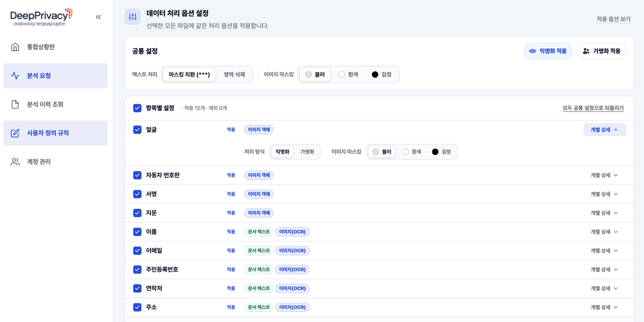
Task: Click the people icon in 가명화 적용 button
Action: click(586, 51)
